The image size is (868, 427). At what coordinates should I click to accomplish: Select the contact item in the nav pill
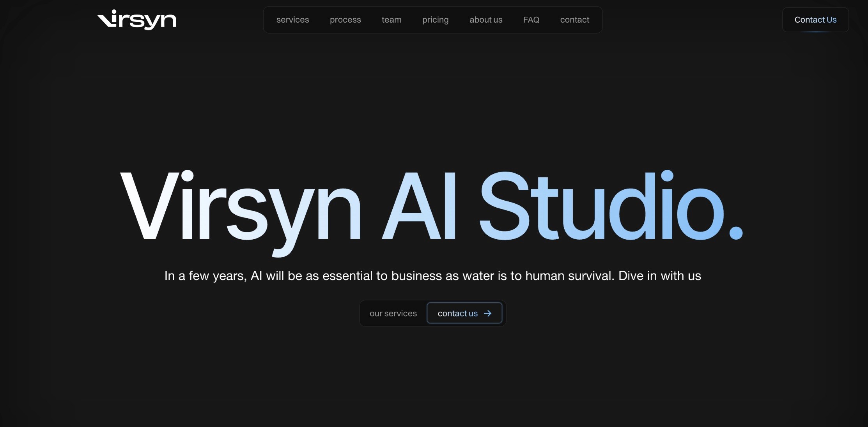tap(575, 19)
